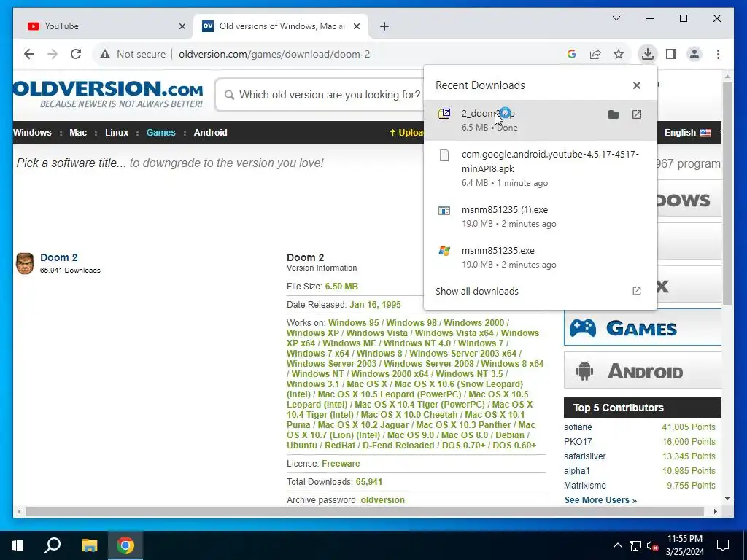Go back with the back arrow
This screenshot has width=747, height=560.
click(29, 54)
